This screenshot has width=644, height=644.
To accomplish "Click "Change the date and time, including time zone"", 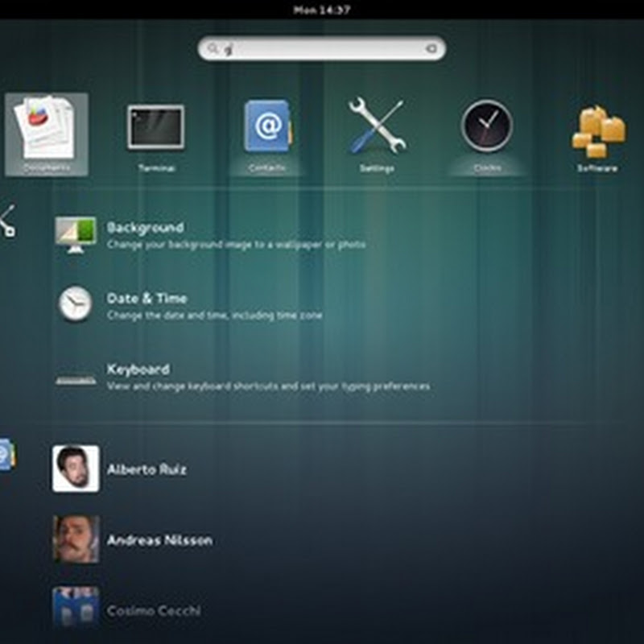I will click(214, 316).
